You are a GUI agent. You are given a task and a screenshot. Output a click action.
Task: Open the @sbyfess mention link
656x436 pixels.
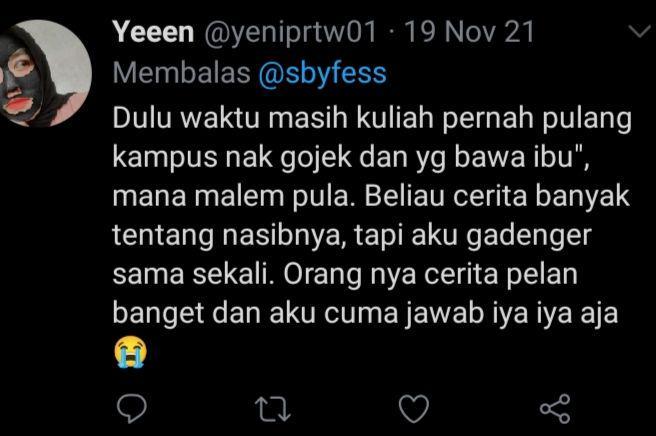pyautogui.click(x=323, y=74)
